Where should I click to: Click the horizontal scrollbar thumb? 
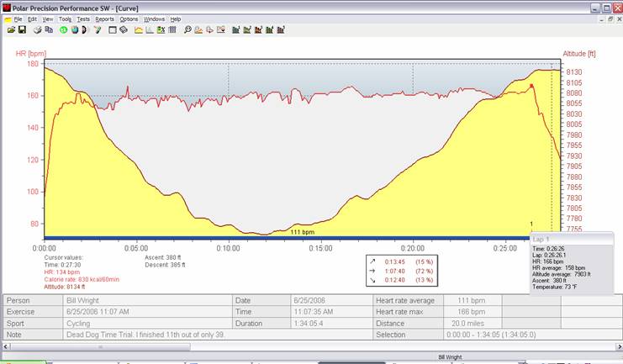pos(100,347)
